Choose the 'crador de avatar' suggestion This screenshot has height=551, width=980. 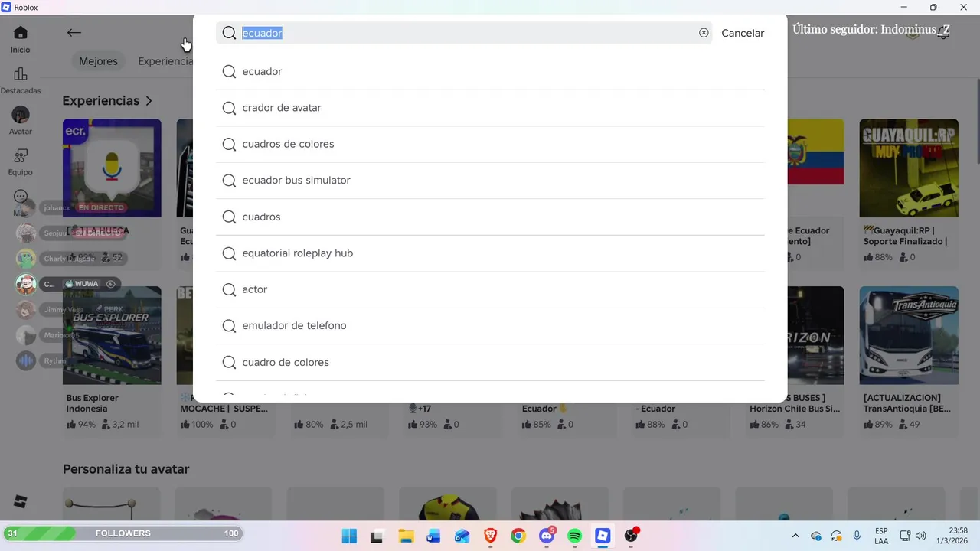tap(490, 108)
